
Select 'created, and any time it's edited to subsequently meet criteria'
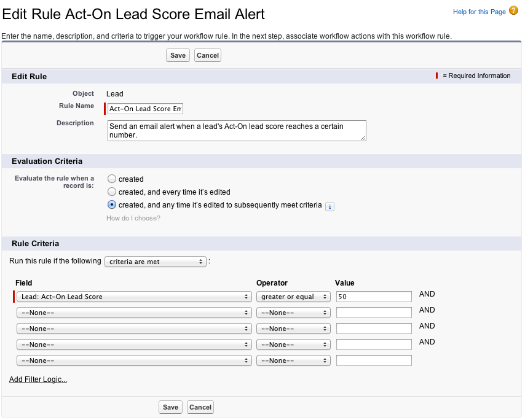tap(112, 204)
